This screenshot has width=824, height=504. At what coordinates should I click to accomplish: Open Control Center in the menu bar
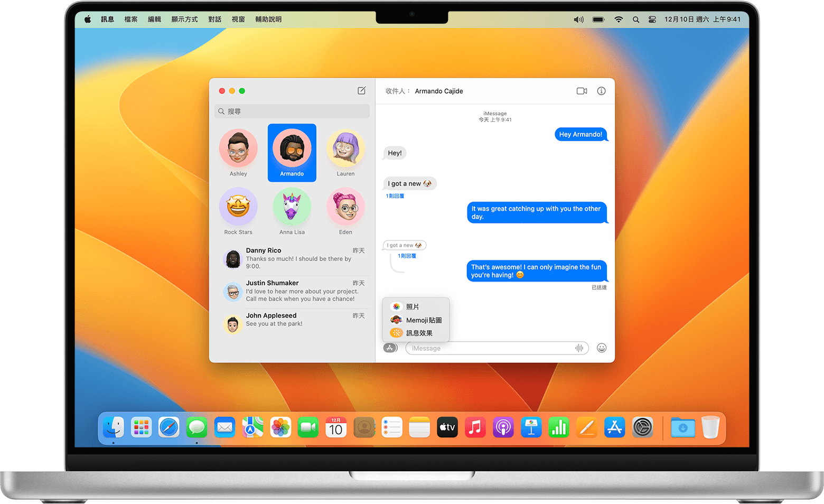click(x=652, y=19)
